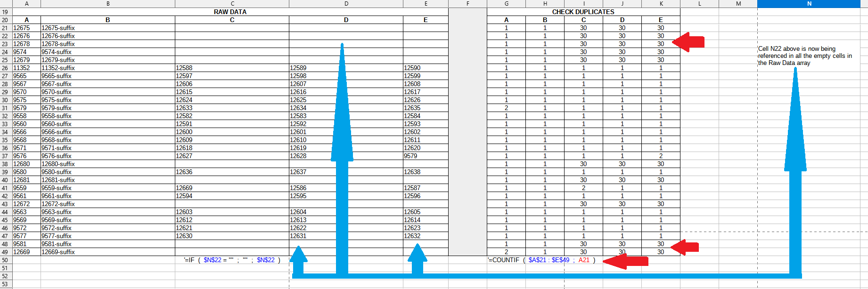Select row header 37
This screenshot has height=289, width=868.
[6, 156]
